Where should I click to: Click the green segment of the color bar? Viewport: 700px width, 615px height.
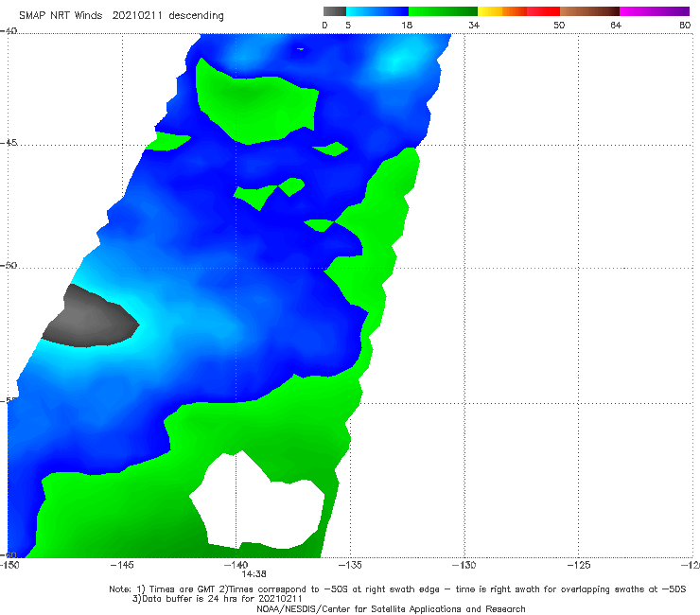click(443, 11)
